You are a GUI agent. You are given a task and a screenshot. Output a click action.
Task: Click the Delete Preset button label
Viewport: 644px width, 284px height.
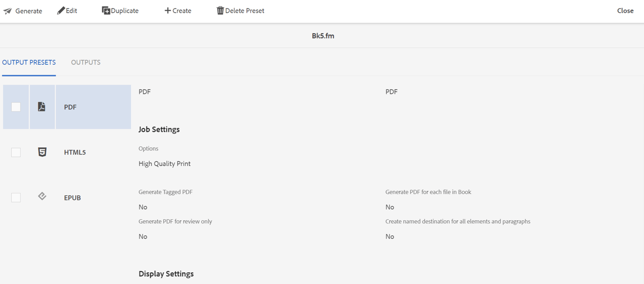pos(245,11)
